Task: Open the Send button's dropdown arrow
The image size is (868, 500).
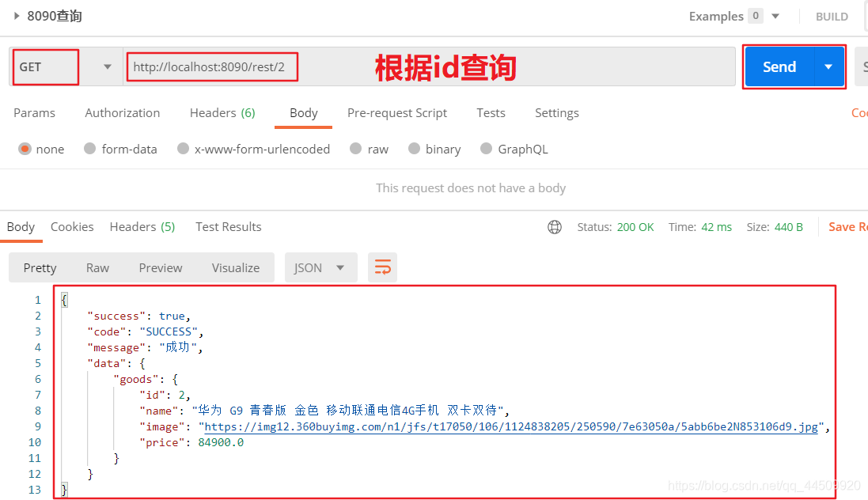Action: coord(827,67)
